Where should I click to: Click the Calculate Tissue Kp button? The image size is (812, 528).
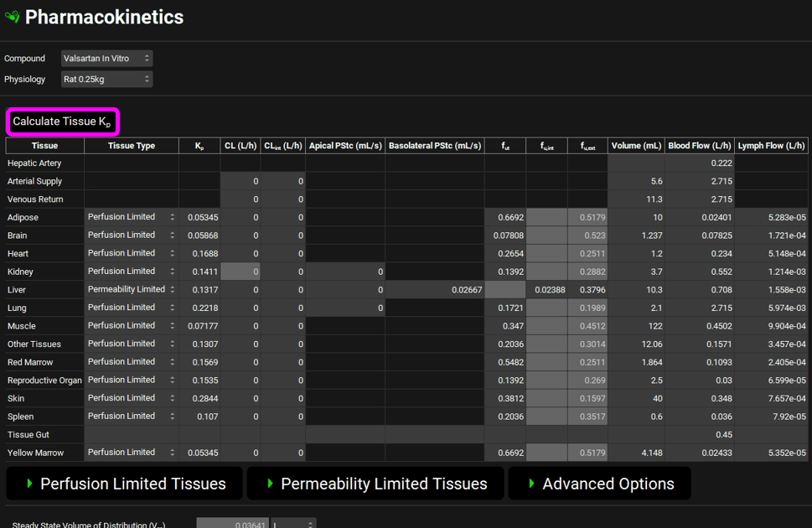coord(63,122)
